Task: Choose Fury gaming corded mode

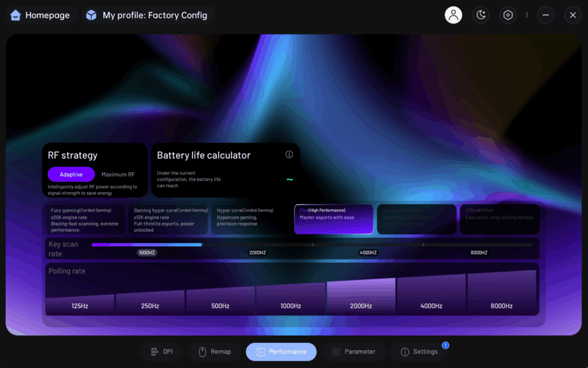Action: tap(85, 219)
